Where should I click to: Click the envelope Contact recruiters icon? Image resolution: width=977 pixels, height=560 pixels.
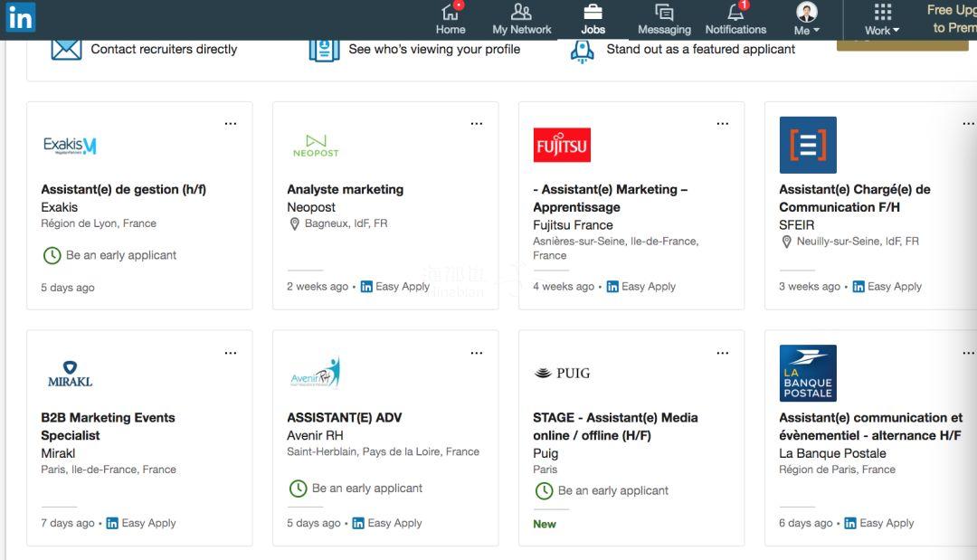click(x=66, y=49)
